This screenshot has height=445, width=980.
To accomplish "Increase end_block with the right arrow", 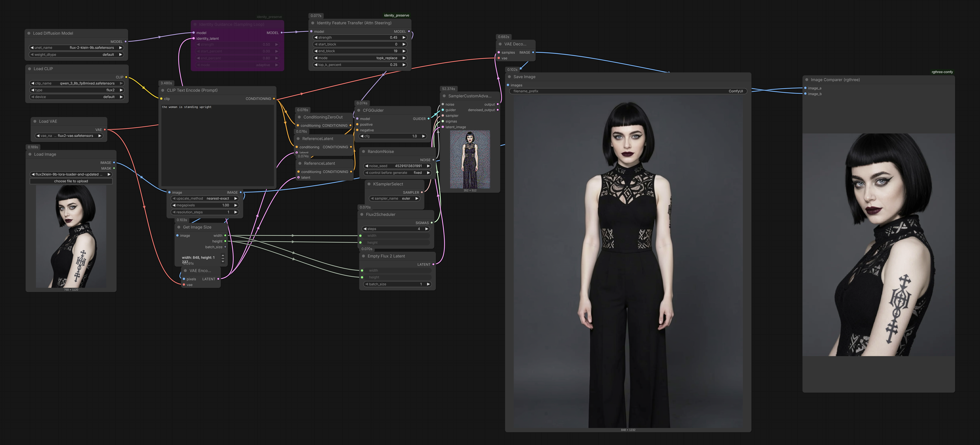I will coord(404,51).
